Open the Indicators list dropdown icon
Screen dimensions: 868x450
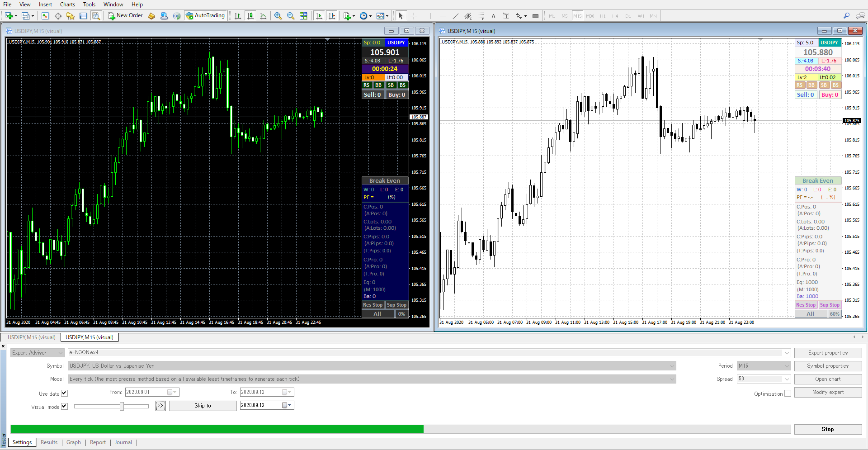point(349,16)
